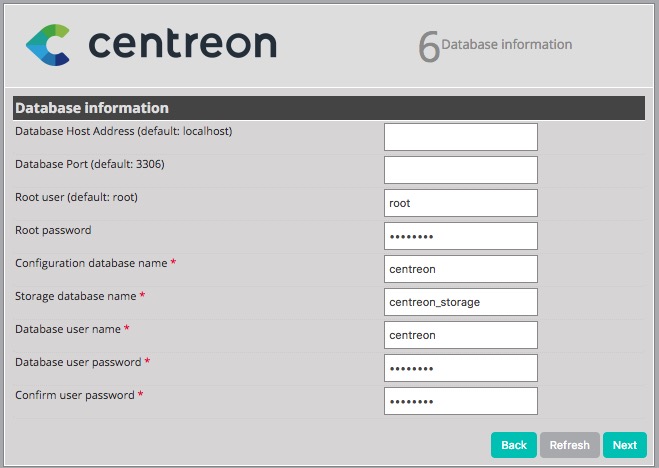
Task: Focus the Storage database name field
Action: (x=460, y=302)
